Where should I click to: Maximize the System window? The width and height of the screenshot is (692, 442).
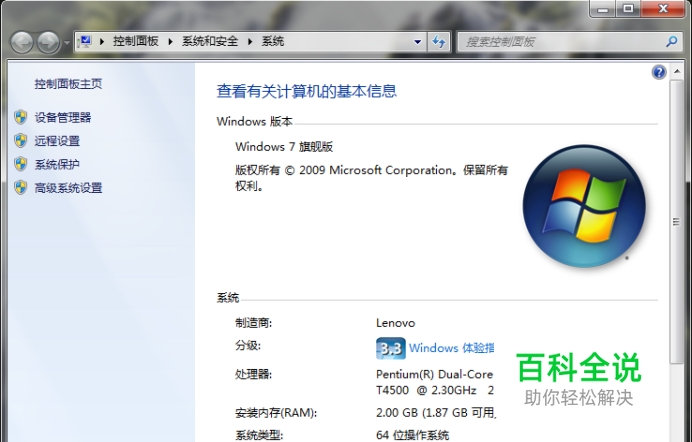628,9
